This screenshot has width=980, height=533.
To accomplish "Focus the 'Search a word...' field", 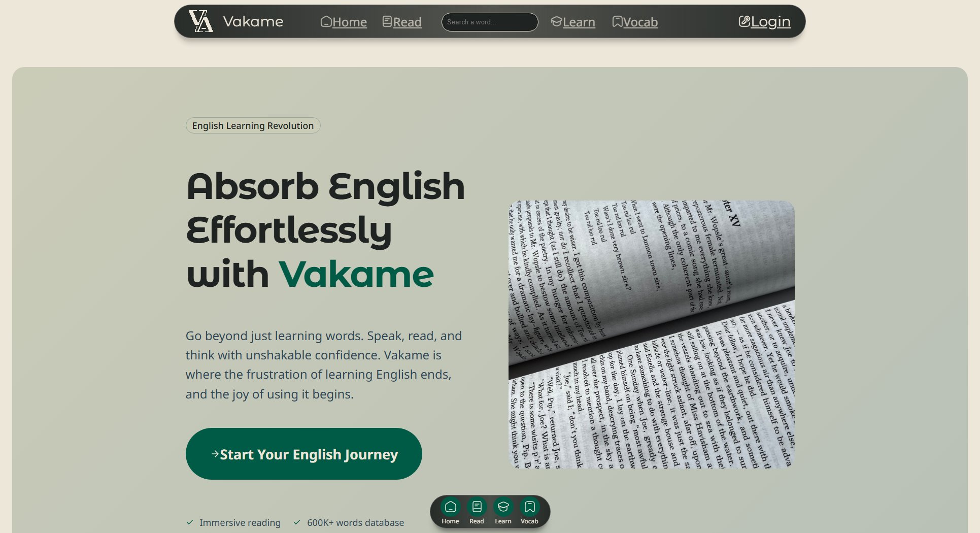I will (x=489, y=22).
